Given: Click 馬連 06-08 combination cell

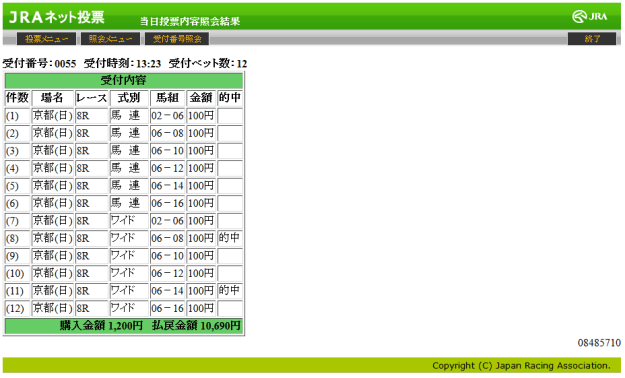Looking at the screenshot, I should [x=167, y=134].
